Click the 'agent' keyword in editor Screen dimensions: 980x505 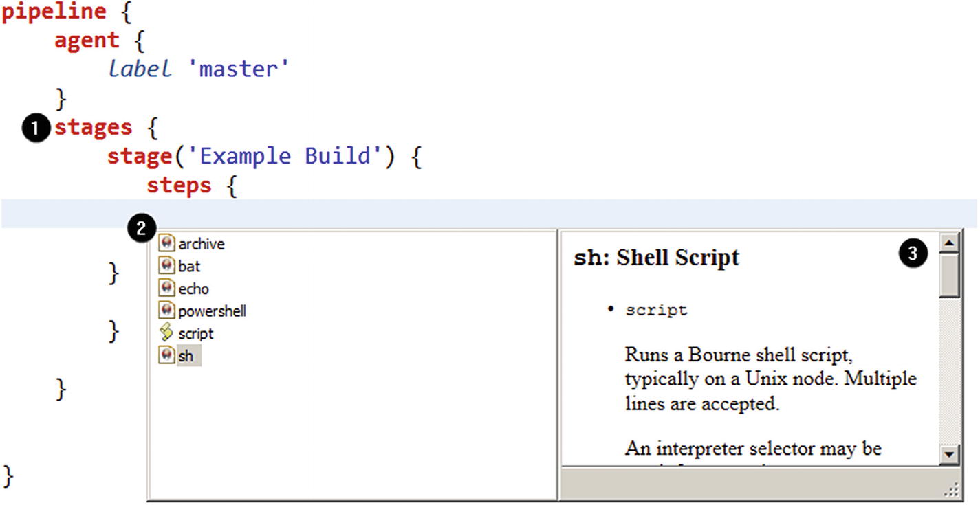pos(87,41)
